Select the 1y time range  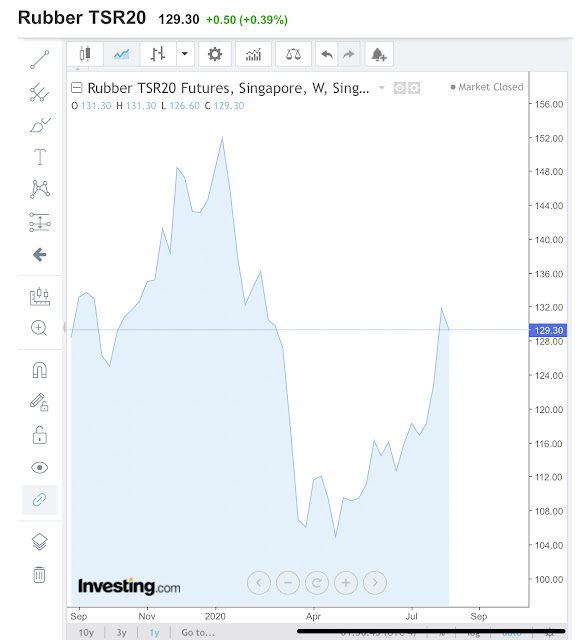(154, 633)
